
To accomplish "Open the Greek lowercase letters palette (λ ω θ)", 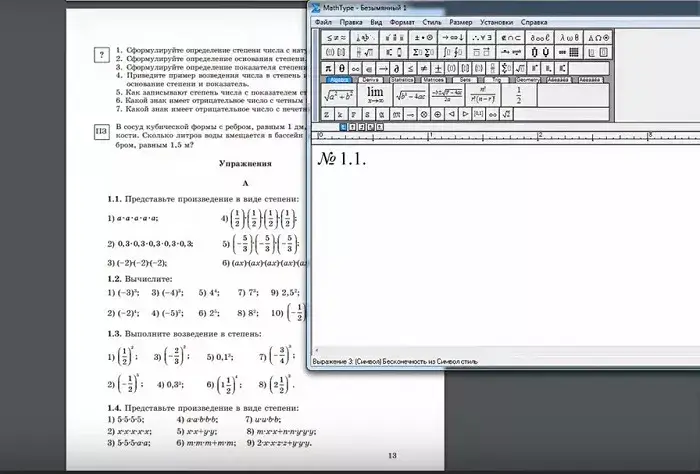I will (x=568, y=37).
